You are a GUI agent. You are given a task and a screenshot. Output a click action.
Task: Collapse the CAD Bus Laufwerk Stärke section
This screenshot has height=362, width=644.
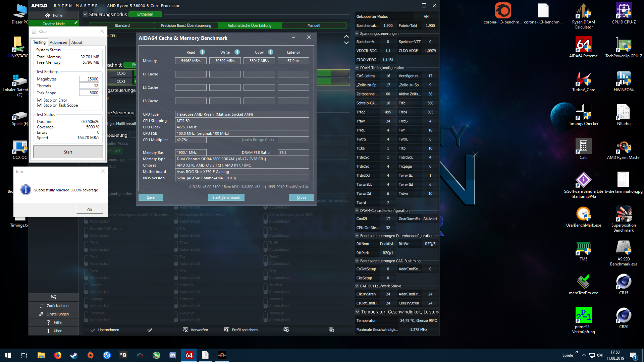(x=357, y=286)
